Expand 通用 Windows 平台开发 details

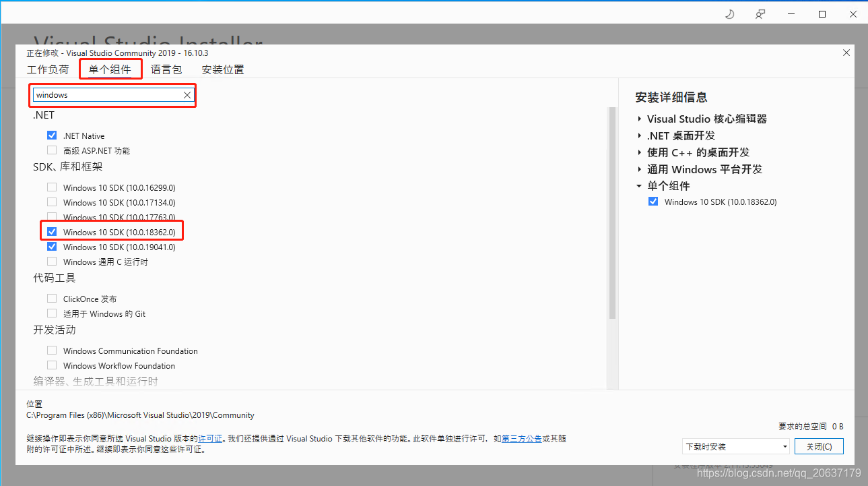639,169
